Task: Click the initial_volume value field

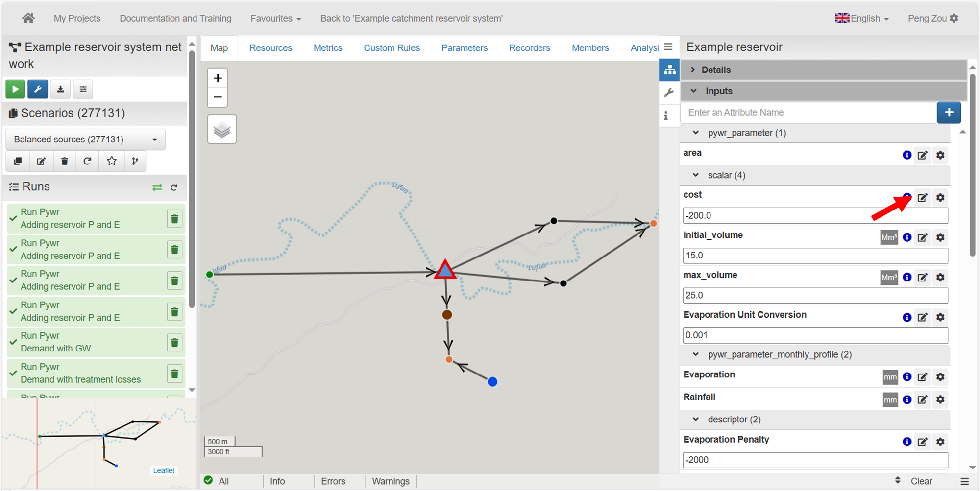Action: click(815, 256)
